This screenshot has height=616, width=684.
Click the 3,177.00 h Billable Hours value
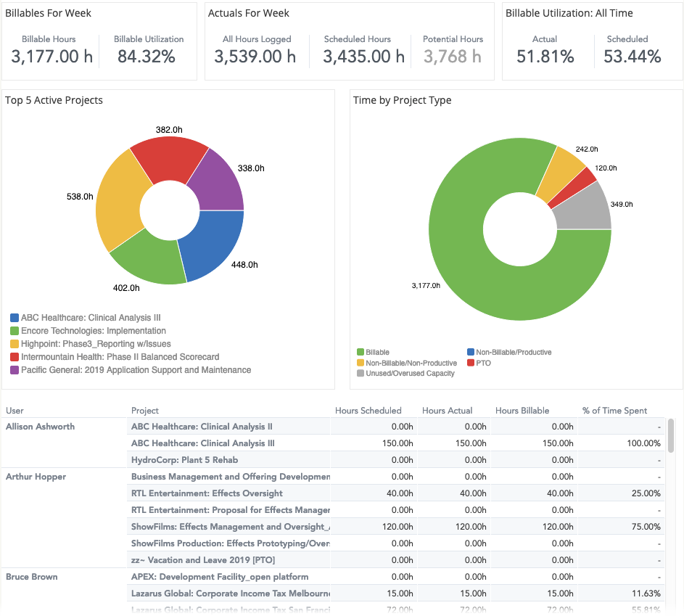coord(52,57)
